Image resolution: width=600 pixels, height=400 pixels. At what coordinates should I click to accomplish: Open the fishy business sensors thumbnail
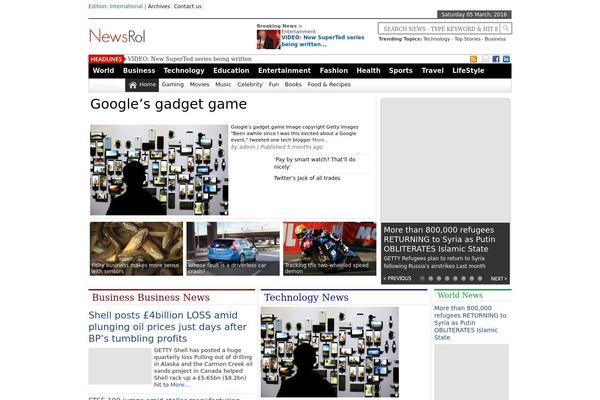point(137,249)
